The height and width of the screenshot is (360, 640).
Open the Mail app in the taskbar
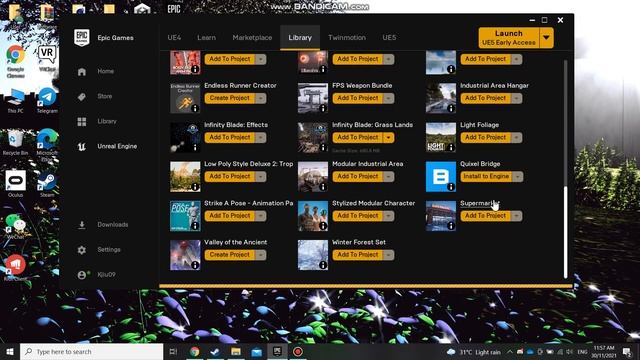(x=256, y=351)
